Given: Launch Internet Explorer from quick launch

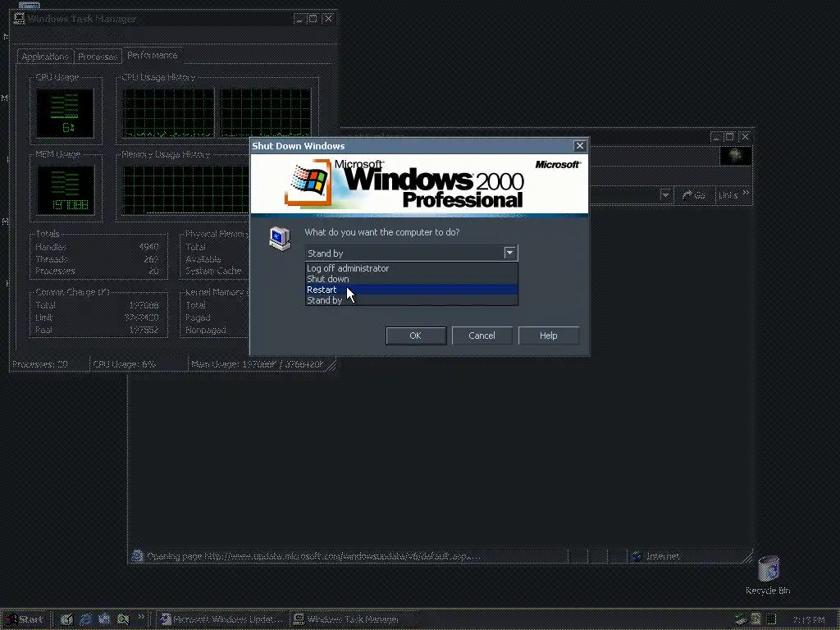Looking at the screenshot, I should click(85, 620).
